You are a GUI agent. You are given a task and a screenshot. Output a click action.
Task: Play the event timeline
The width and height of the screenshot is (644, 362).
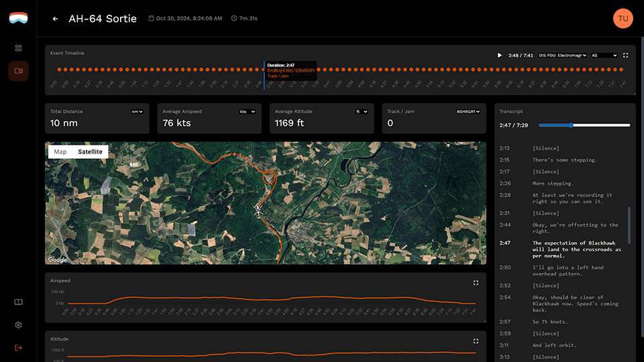tap(499, 56)
